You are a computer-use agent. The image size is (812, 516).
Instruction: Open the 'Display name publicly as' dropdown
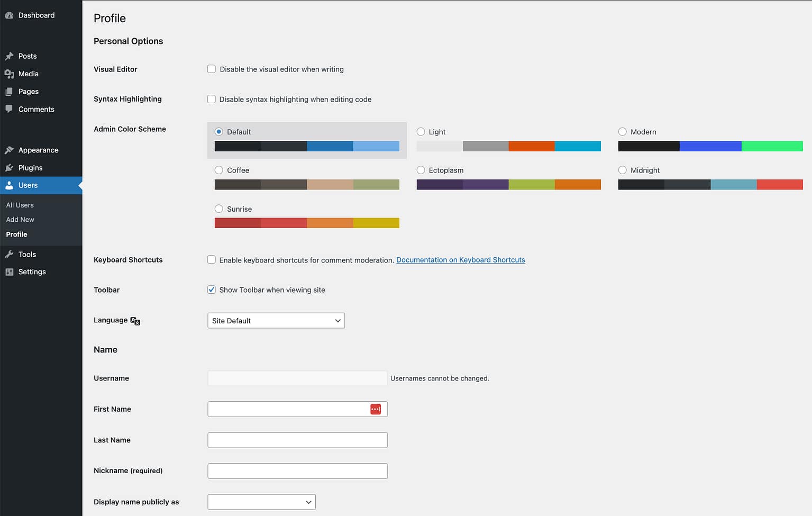click(261, 502)
